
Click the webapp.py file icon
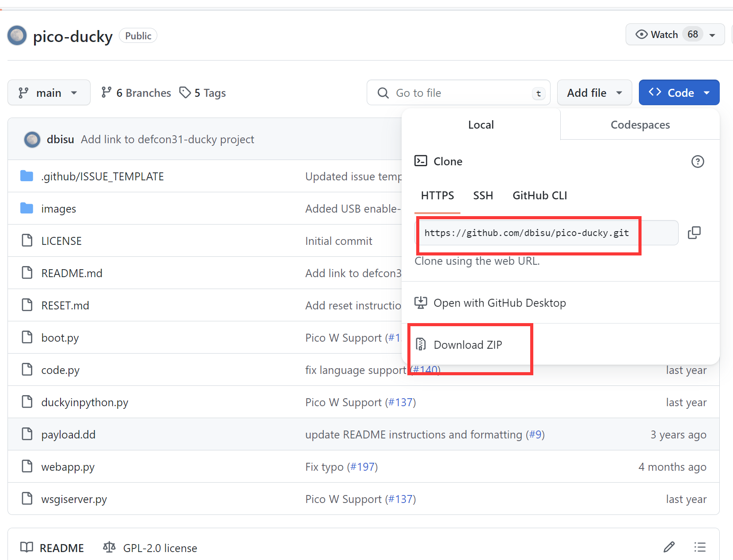(x=27, y=466)
